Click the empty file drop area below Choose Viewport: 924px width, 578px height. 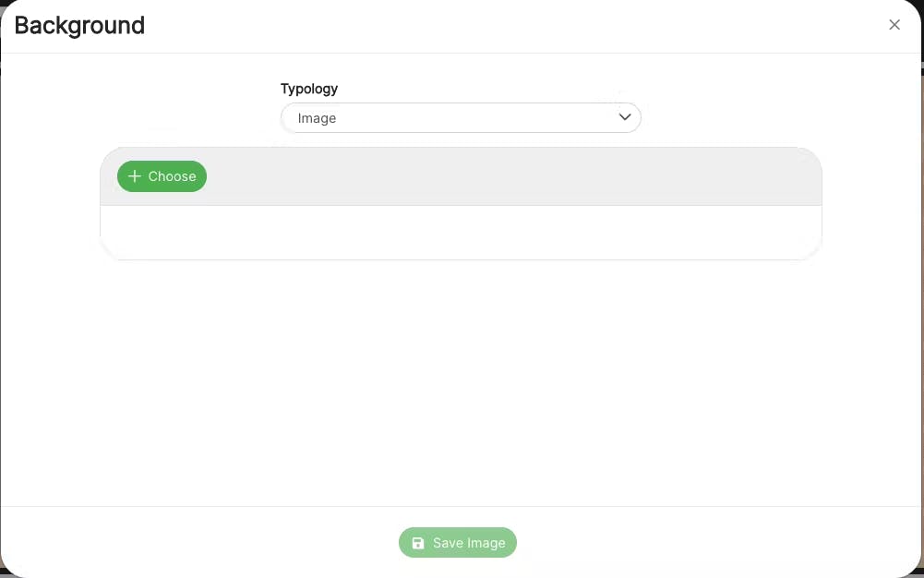(461, 232)
